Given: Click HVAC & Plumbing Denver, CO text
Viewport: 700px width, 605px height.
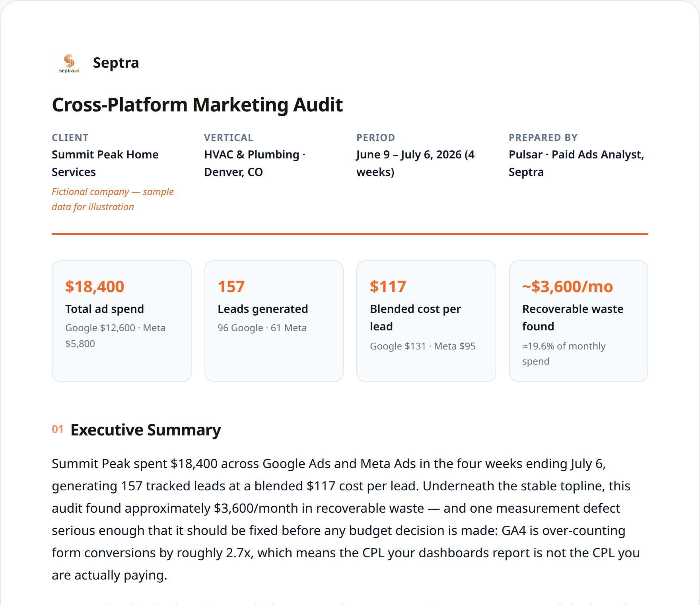Looking at the screenshot, I should point(255,163).
